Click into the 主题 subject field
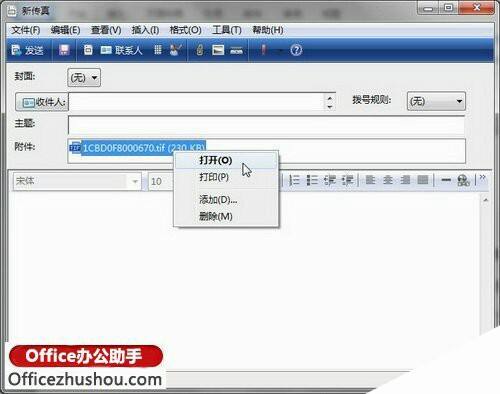 [x=266, y=124]
